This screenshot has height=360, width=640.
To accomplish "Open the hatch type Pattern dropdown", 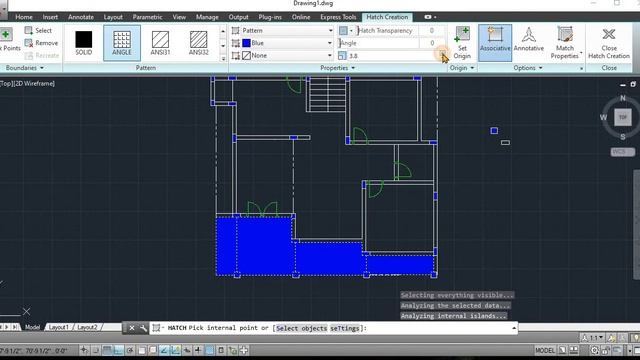I will (330, 31).
